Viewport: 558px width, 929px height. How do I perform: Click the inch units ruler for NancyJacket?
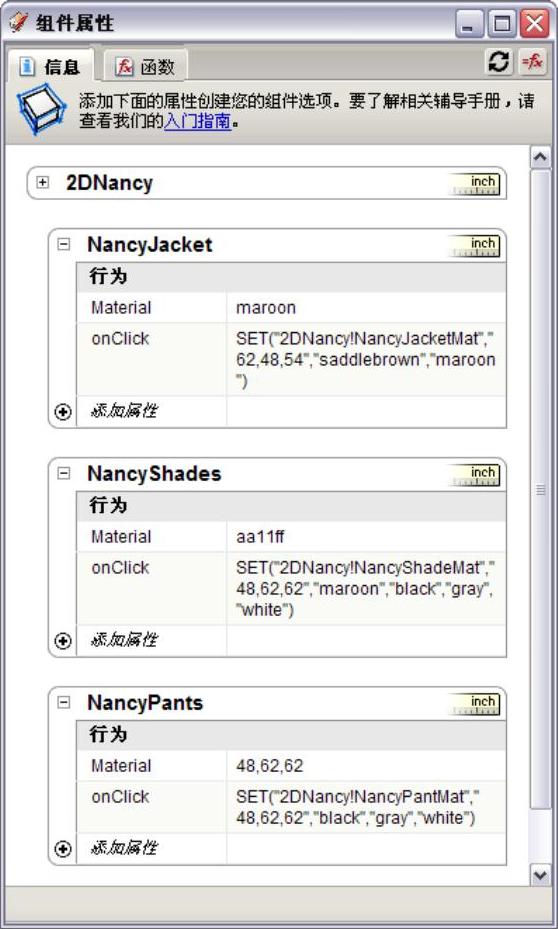tap(475, 245)
